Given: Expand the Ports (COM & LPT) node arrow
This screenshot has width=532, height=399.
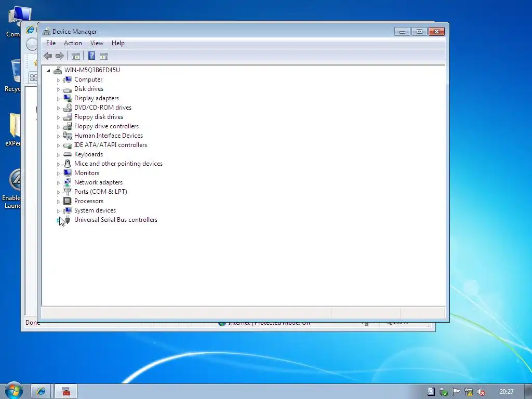Looking at the screenshot, I should [58, 192].
